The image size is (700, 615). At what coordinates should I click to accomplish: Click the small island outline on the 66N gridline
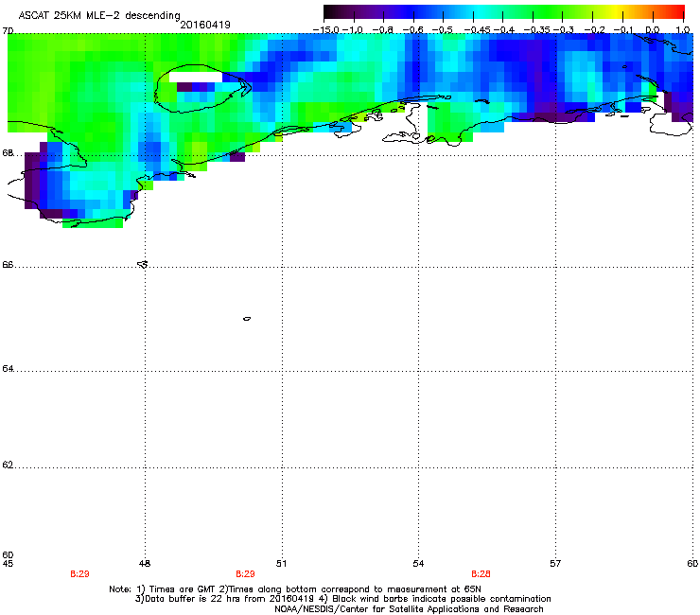point(142,264)
